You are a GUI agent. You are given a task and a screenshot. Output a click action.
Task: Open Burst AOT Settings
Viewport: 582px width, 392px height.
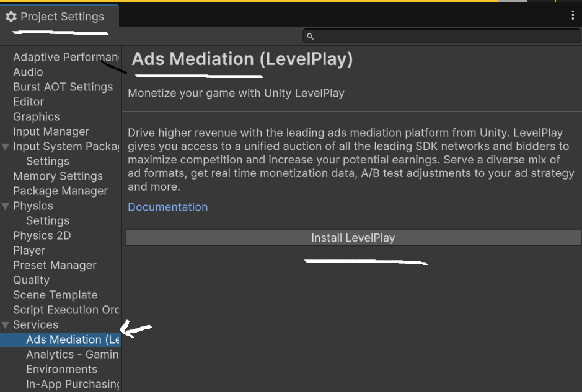tap(63, 87)
